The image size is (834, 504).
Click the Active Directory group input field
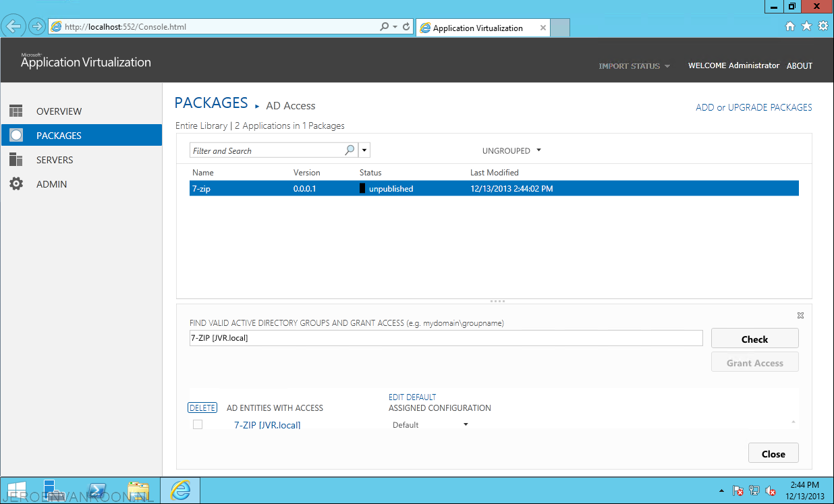445,338
